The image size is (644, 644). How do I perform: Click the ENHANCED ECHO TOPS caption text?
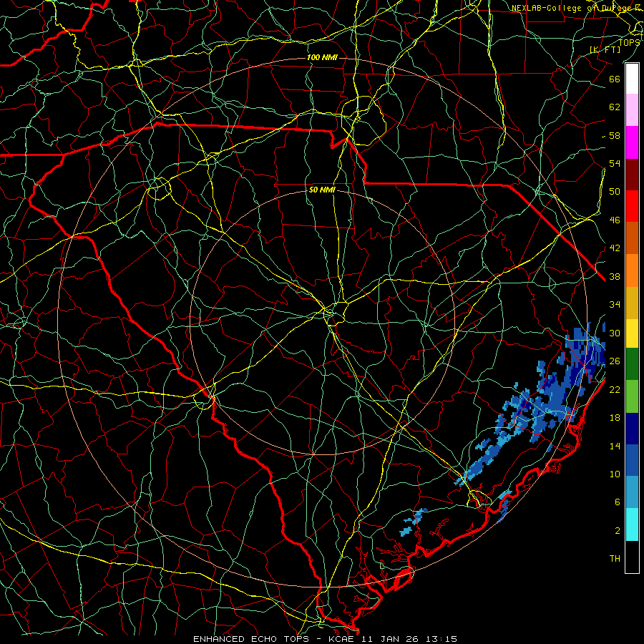click(250, 639)
